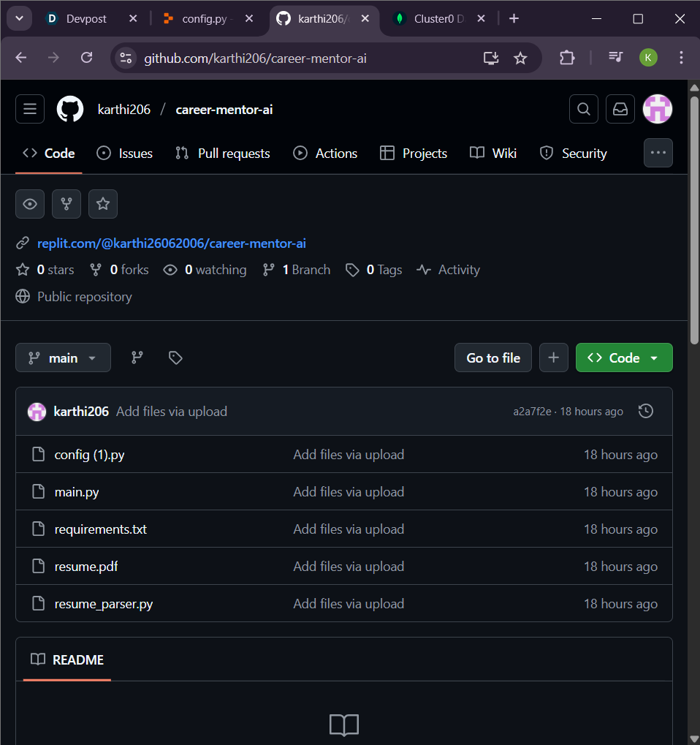Click the karthi206 commit avatar
Screen dimensions: 700x745
point(37,412)
